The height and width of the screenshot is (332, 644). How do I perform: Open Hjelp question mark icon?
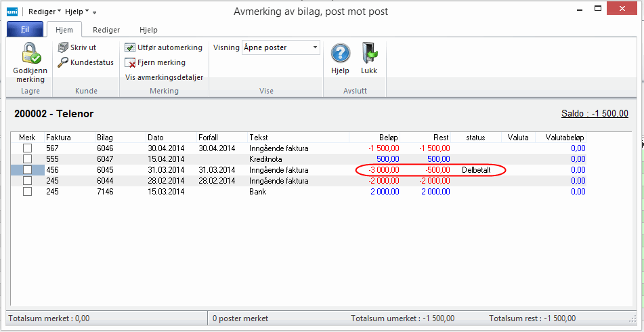[340, 53]
